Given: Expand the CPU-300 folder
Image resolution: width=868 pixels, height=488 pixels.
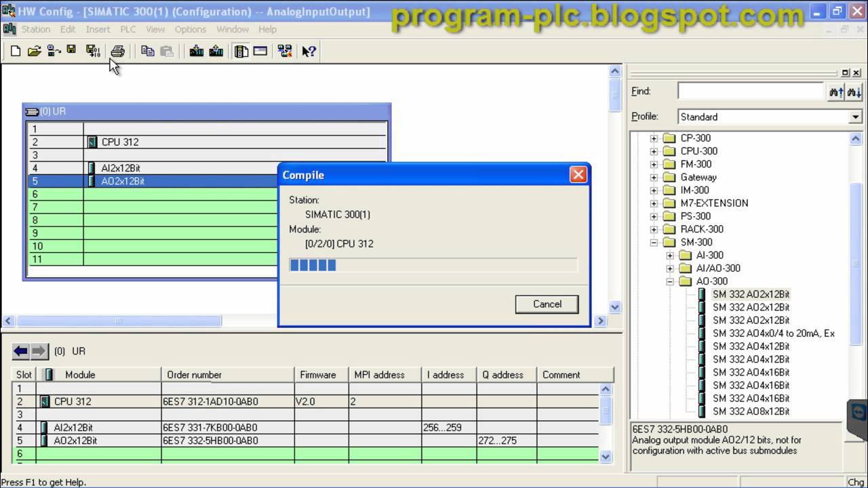Looking at the screenshot, I should click(x=654, y=151).
